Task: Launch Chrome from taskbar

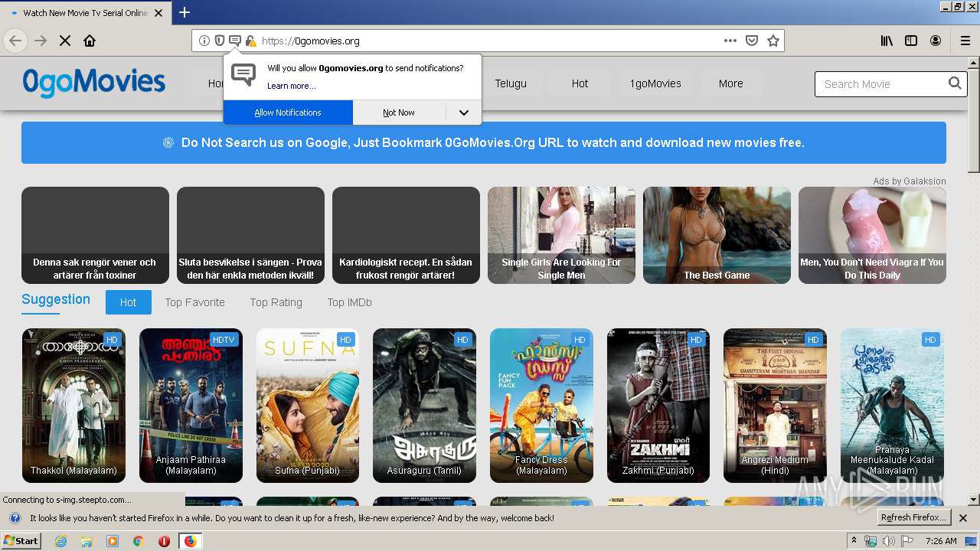Action: (139, 541)
